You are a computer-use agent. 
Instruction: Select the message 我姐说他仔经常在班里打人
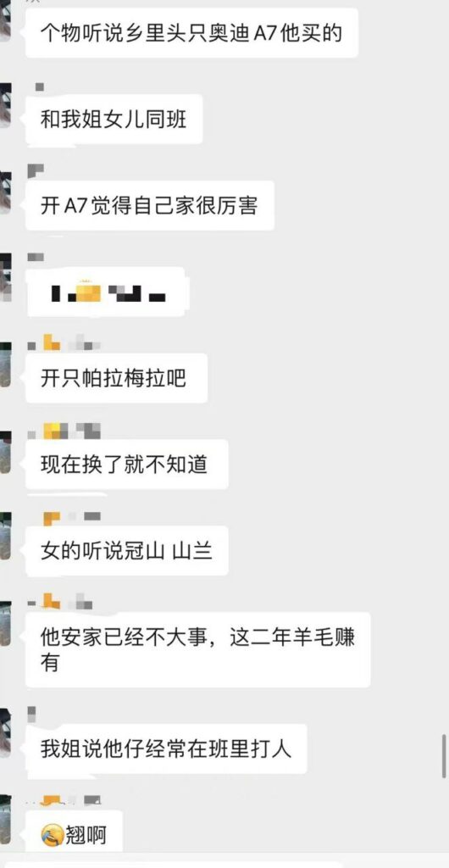166,748
